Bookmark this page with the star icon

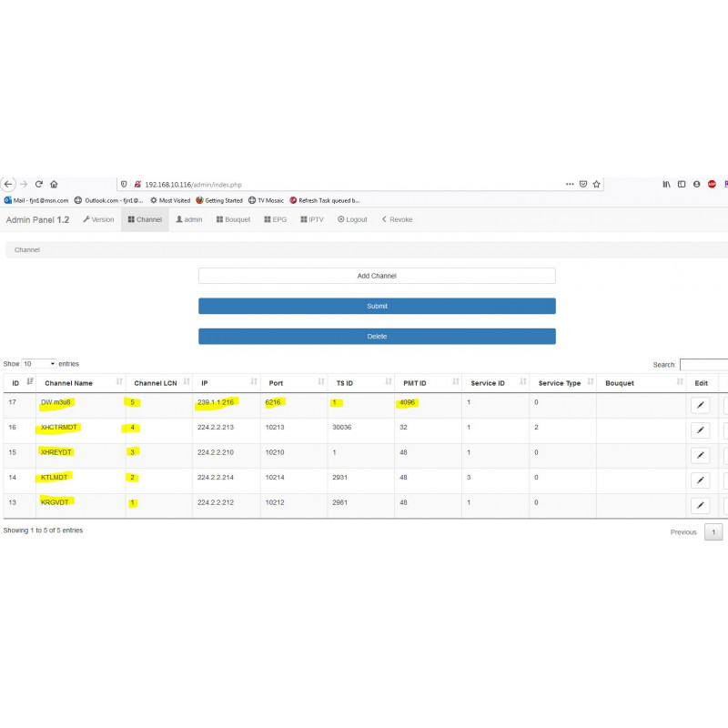pos(597,185)
